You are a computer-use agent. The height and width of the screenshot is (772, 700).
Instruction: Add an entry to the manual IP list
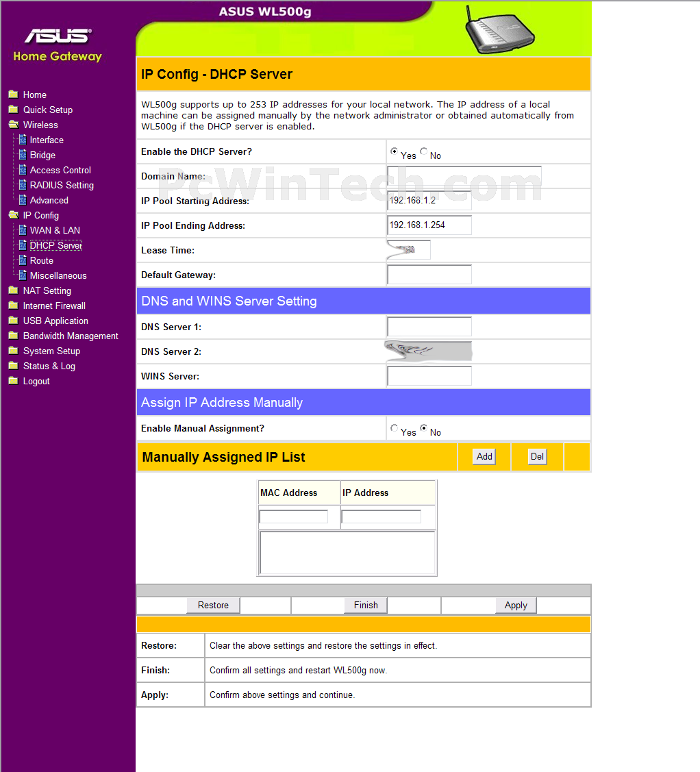(x=484, y=456)
